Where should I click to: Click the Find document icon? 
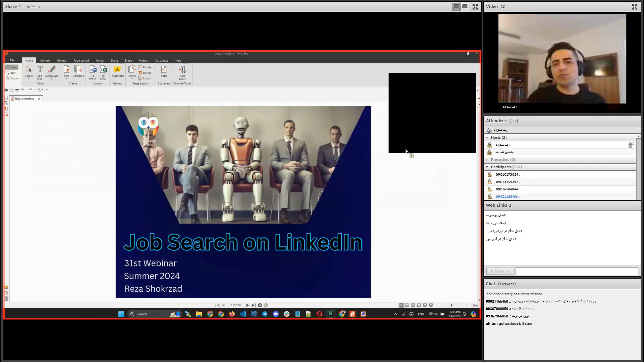164,71
